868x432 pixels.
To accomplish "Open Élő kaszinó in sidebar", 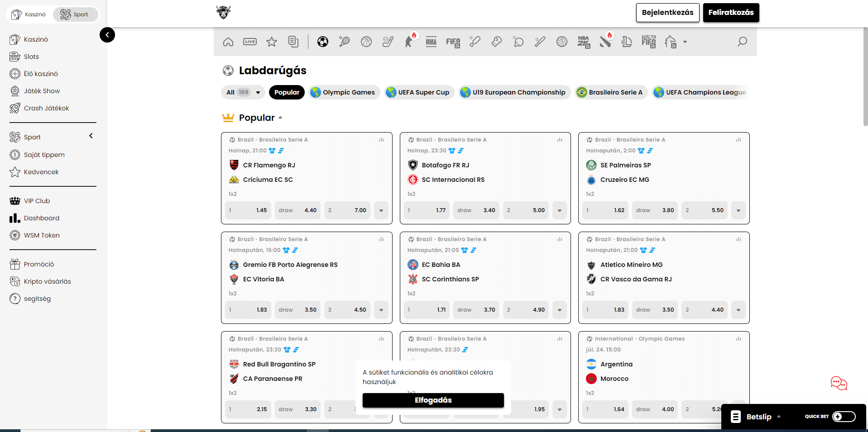I will coord(41,74).
